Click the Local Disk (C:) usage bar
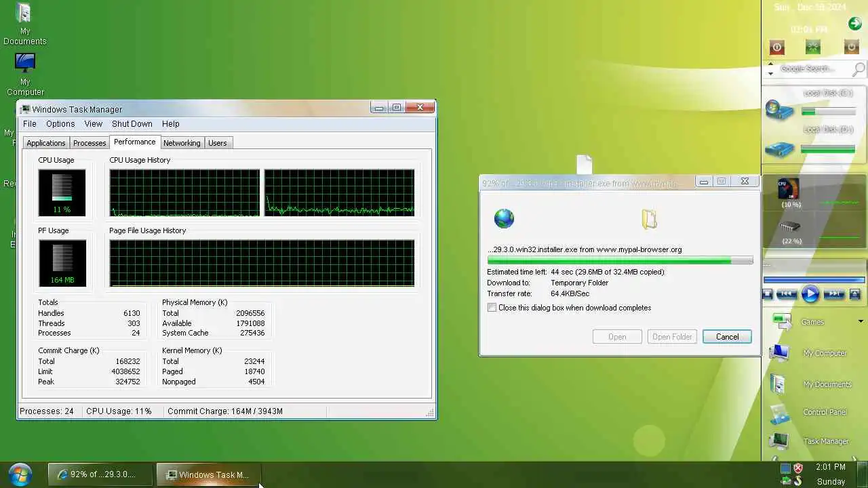868x488 pixels. click(827, 112)
